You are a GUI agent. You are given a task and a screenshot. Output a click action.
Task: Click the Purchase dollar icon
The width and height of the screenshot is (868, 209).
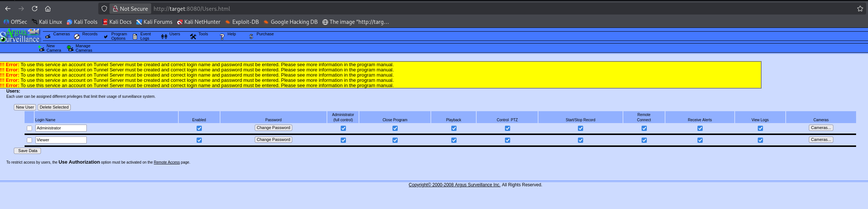tap(251, 36)
